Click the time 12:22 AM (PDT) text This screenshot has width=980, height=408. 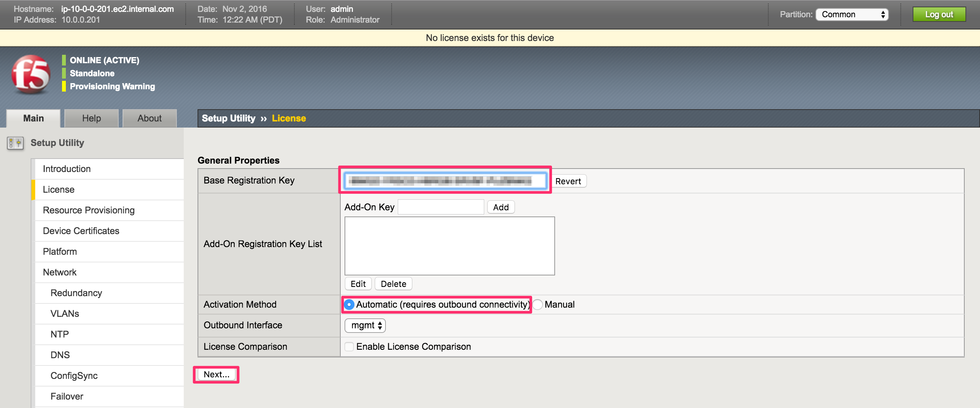click(x=252, y=20)
